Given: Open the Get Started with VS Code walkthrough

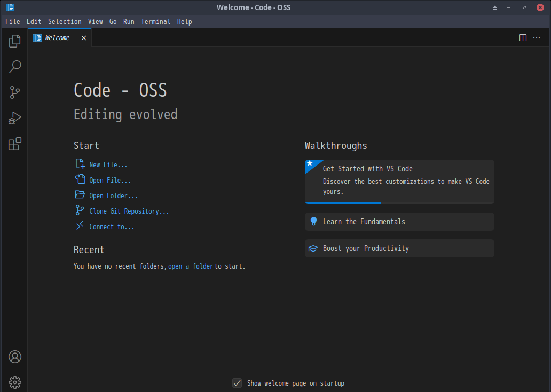Looking at the screenshot, I should (x=399, y=182).
